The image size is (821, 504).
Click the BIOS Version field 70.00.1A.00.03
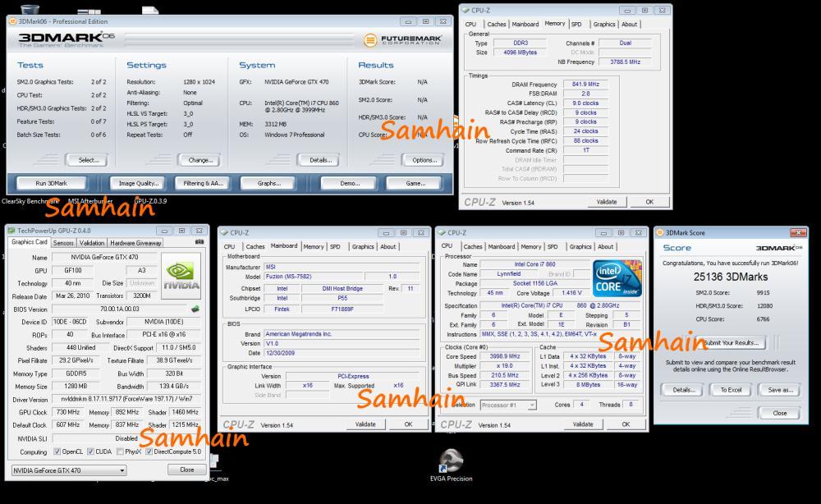pyautogui.click(x=119, y=309)
